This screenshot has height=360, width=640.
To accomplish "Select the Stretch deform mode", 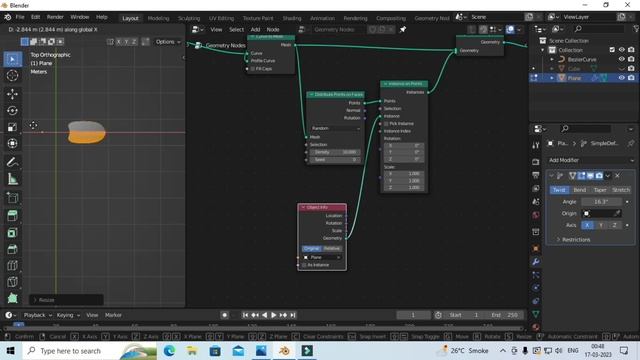I will [621, 190].
